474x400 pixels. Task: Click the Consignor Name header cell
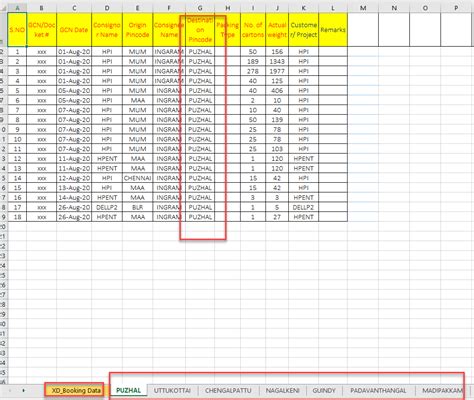pyautogui.click(x=107, y=30)
